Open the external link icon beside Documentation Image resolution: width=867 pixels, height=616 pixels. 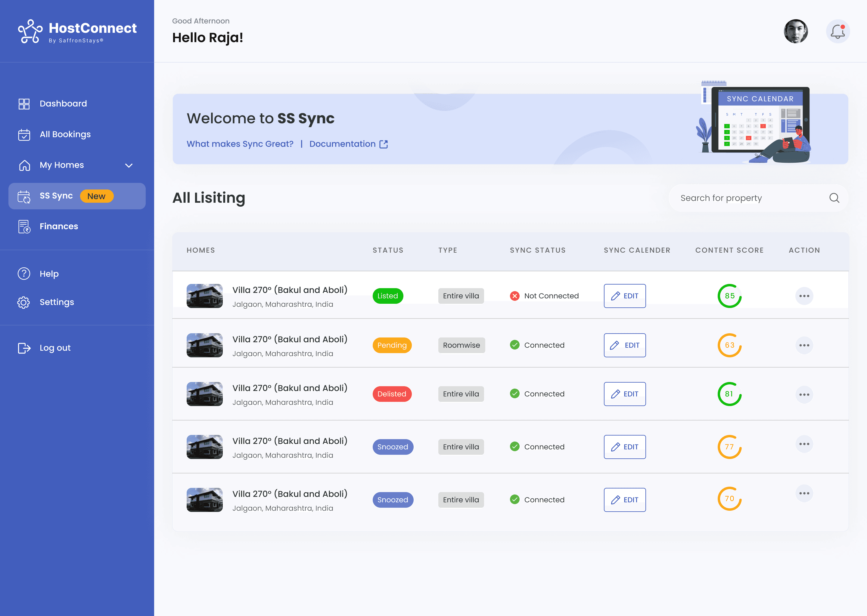[x=384, y=144]
